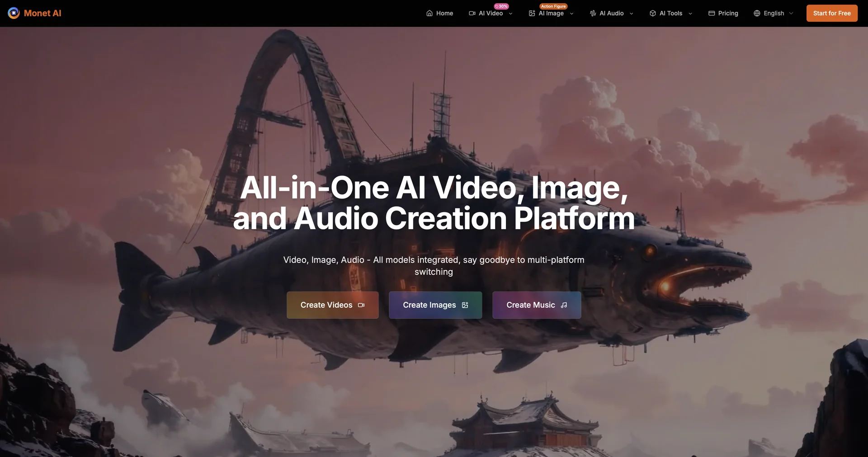Open the AI Tools menu
This screenshot has height=457, width=868.
[671, 13]
